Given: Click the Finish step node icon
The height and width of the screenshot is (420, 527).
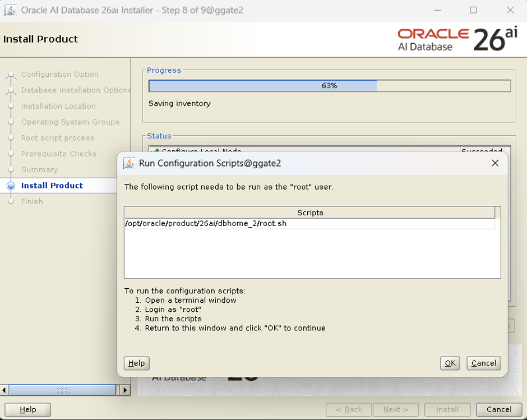Looking at the screenshot, I should [x=11, y=201].
